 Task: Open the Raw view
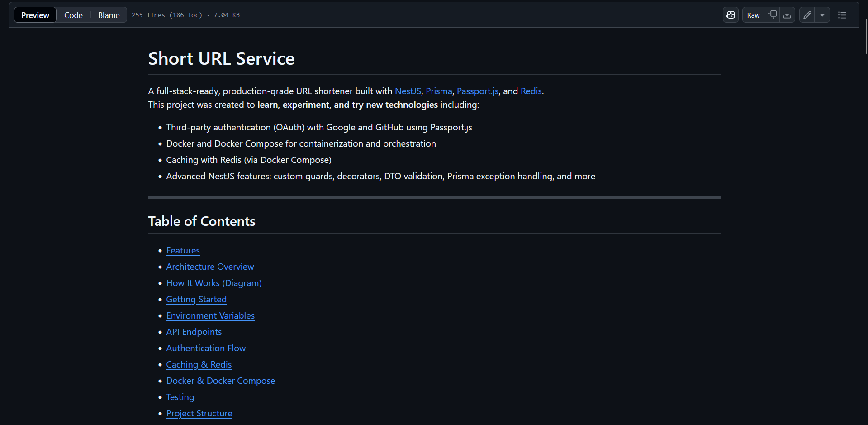(x=752, y=14)
